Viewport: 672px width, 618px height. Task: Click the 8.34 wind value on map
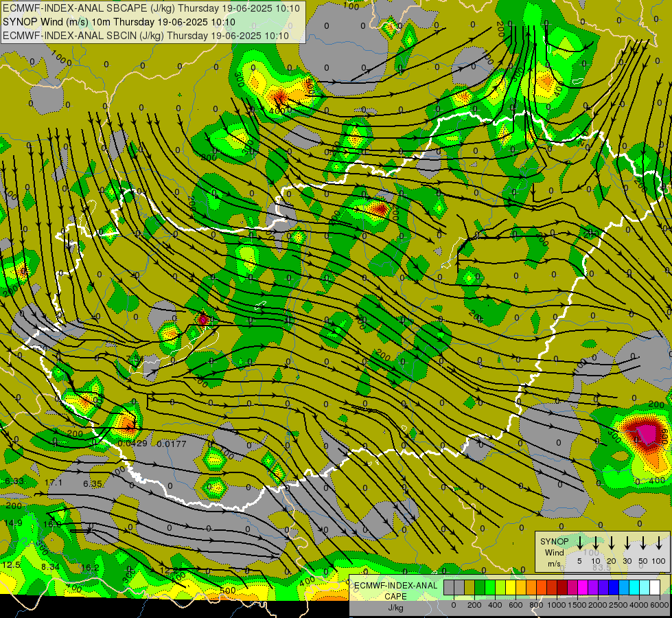click(50, 567)
